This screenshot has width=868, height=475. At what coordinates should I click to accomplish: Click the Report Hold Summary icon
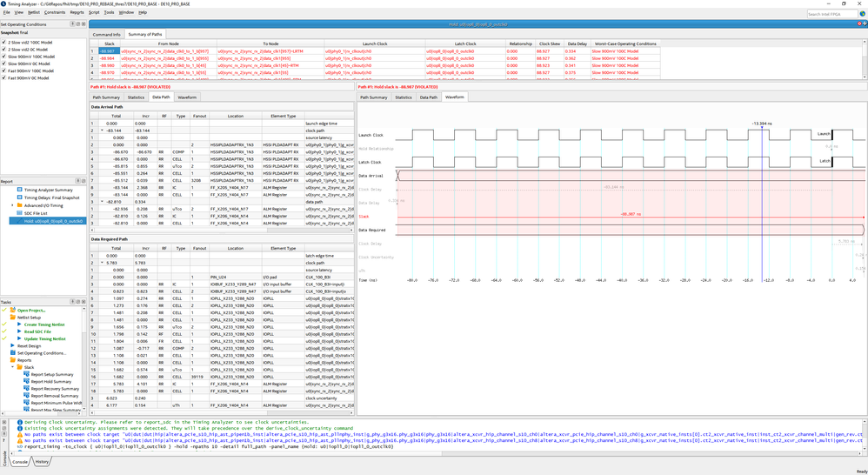(x=27, y=381)
